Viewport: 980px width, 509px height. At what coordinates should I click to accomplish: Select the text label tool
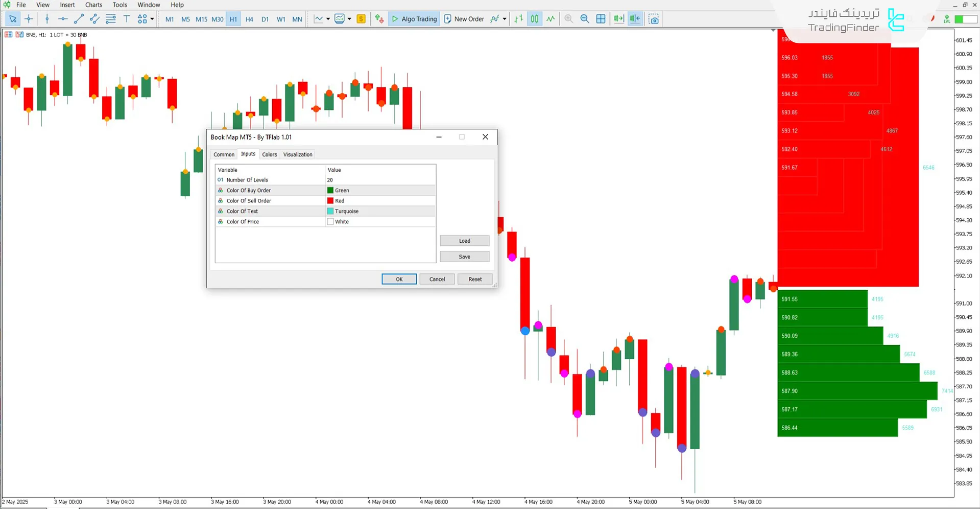(x=127, y=19)
